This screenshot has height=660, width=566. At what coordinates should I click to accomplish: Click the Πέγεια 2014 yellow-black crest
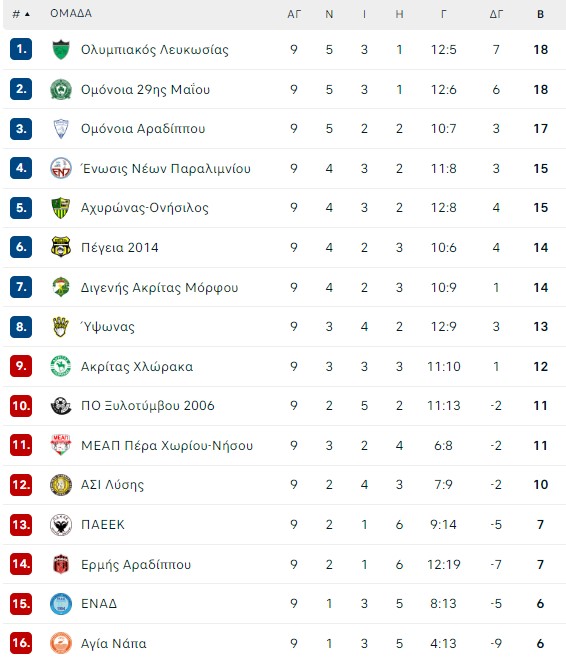click(x=61, y=247)
